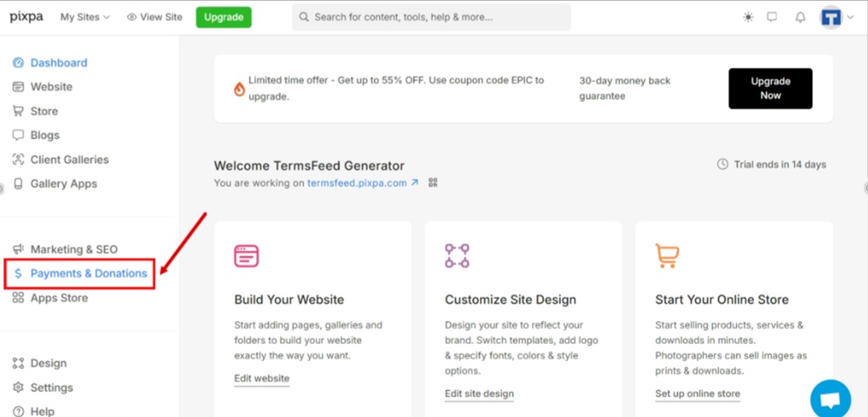868x417 pixels.
Task: Click the Build Your Website card icon
Action: [247, 256]
